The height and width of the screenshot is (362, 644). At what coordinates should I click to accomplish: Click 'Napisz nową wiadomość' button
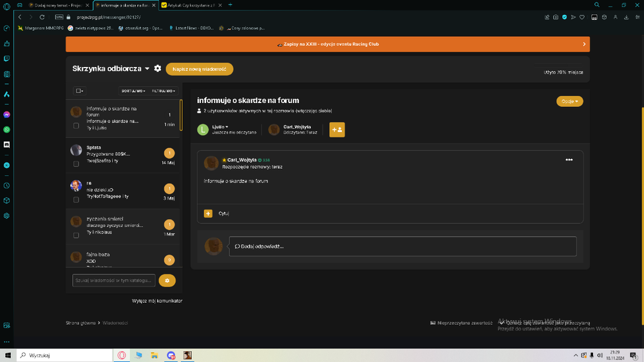[199, 69]
